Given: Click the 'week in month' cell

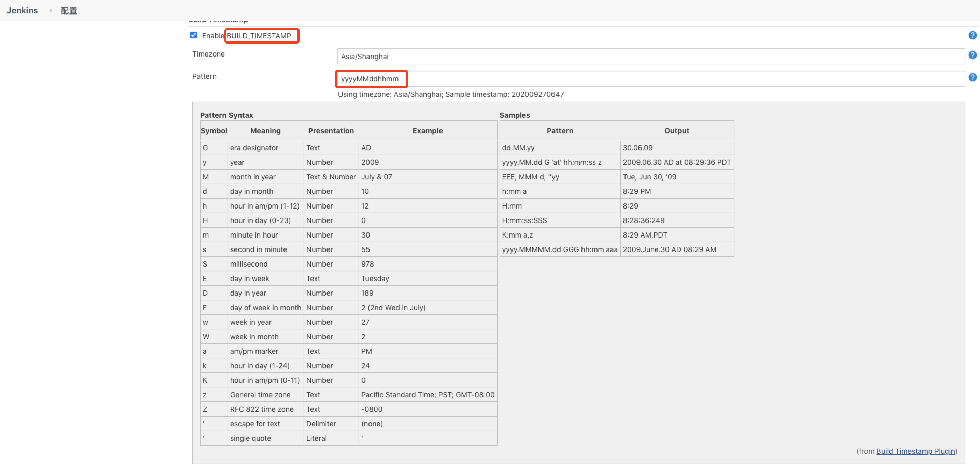Looking at the screenshot, I should click(x=266, y=337).
